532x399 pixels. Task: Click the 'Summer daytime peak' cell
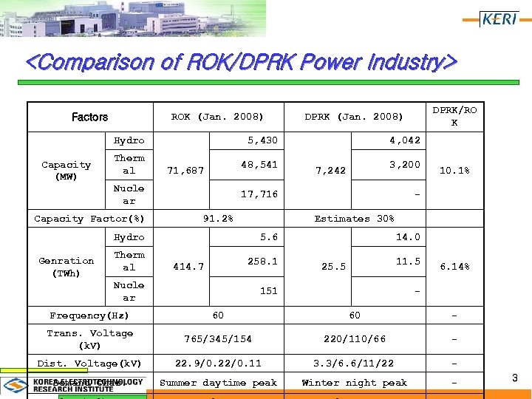219,383
